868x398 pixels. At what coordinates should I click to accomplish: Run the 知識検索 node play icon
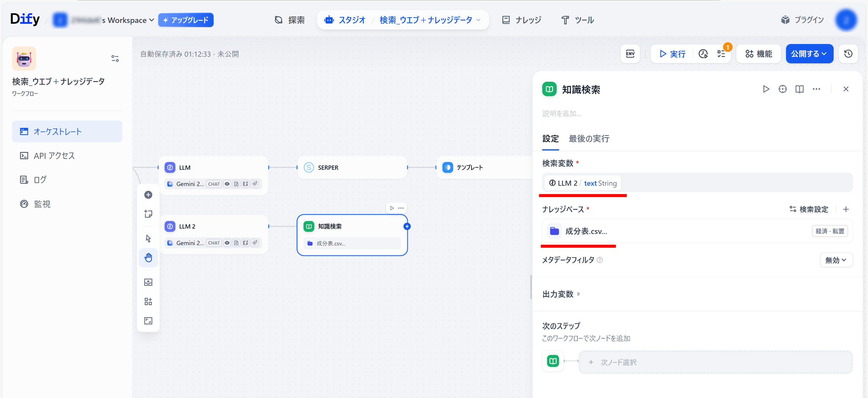coord(766,89)
